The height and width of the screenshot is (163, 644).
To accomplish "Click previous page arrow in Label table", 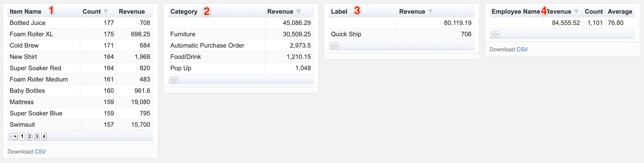I will click(332, 46).
